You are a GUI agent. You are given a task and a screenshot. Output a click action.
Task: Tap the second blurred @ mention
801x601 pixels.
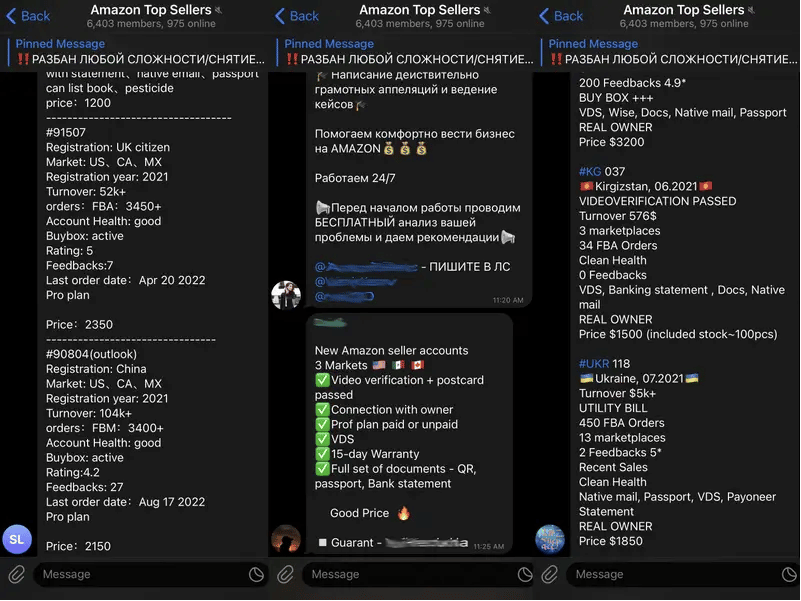[x=356, y=282]
